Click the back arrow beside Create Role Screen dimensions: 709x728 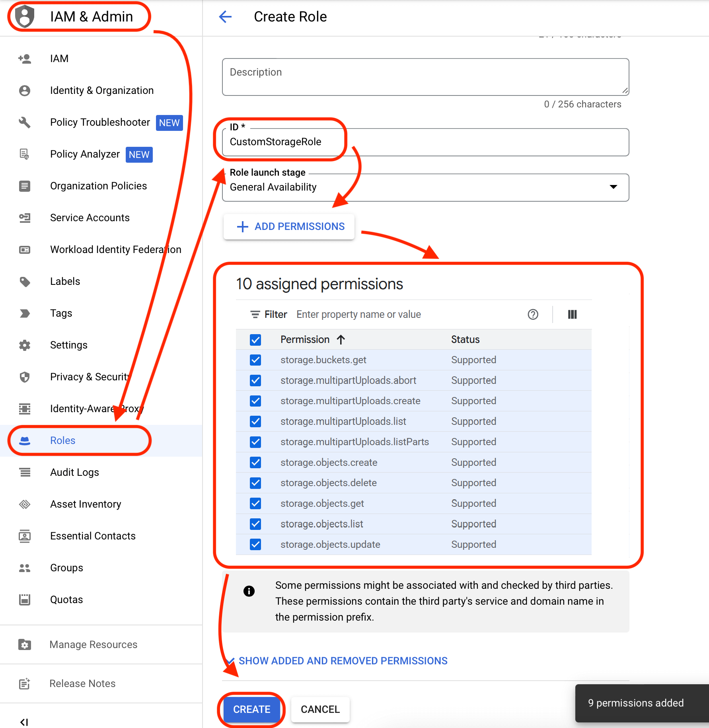pyautogui.click(x=225, y=17)
